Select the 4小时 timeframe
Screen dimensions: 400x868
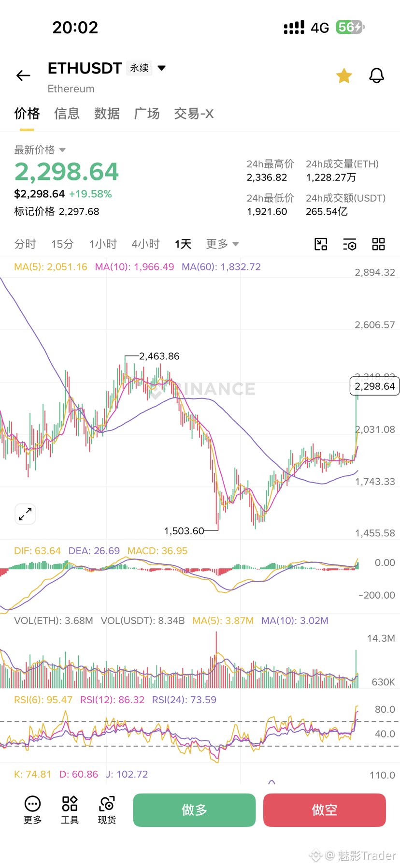click(145, 244)
